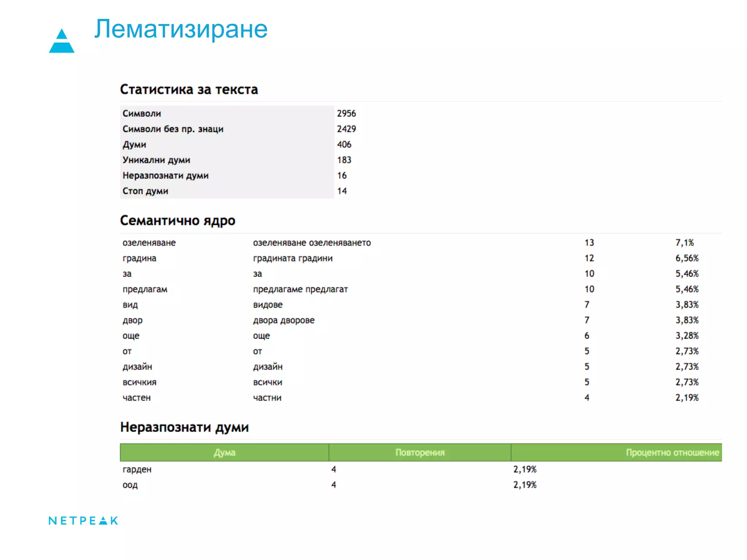
Task: Select repetition count 4 for оод
Action: click(333, 485)
